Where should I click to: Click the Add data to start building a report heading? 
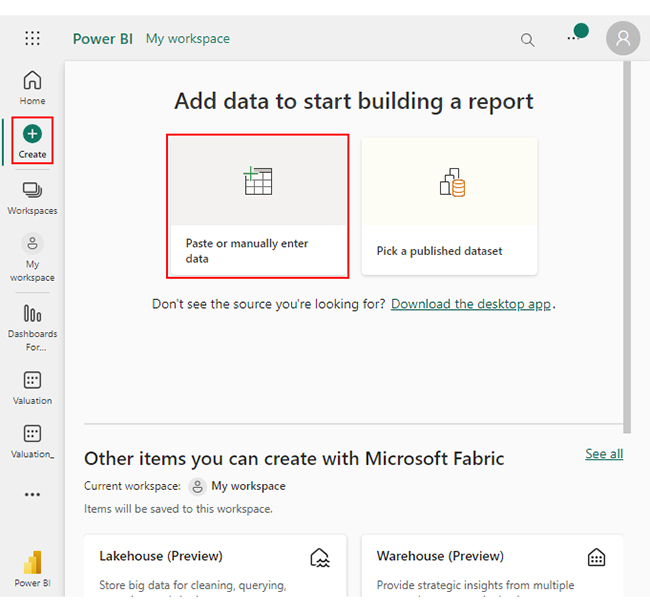(x=354, y=101)
